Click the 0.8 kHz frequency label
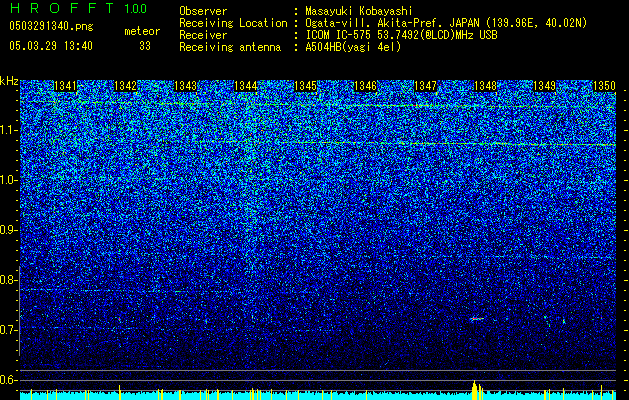The width and height of the screenshot is (629, 400). coord(8,280)
